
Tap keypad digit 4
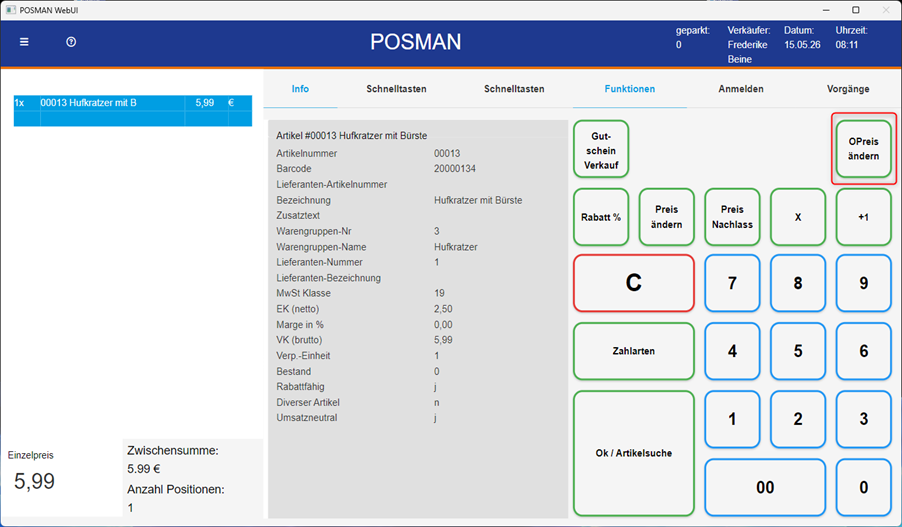tap(732, 351)
